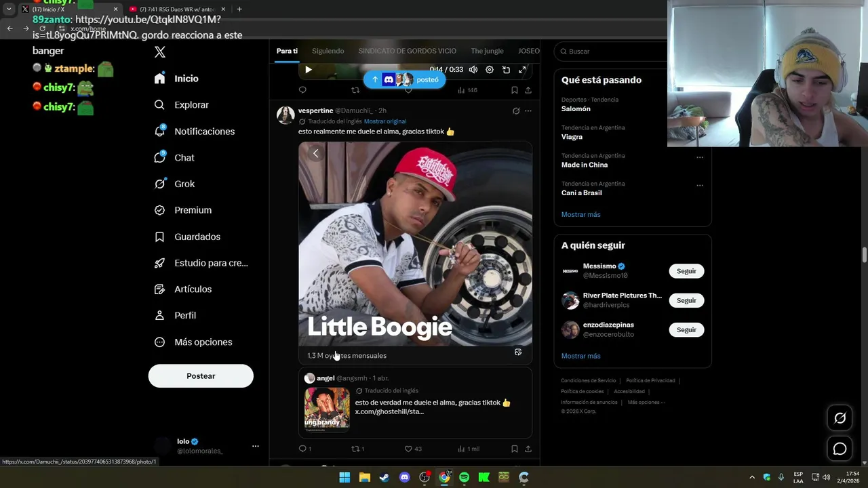Open Grok in sidebar
Image resolution: width=868 pixels, height=488 pixels.
click(x=174, y=184)
